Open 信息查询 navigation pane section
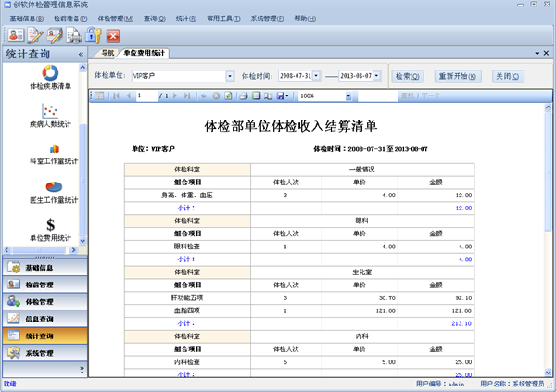Image resolution: width=556 pixels, height=392 pixels. (45, 319)
